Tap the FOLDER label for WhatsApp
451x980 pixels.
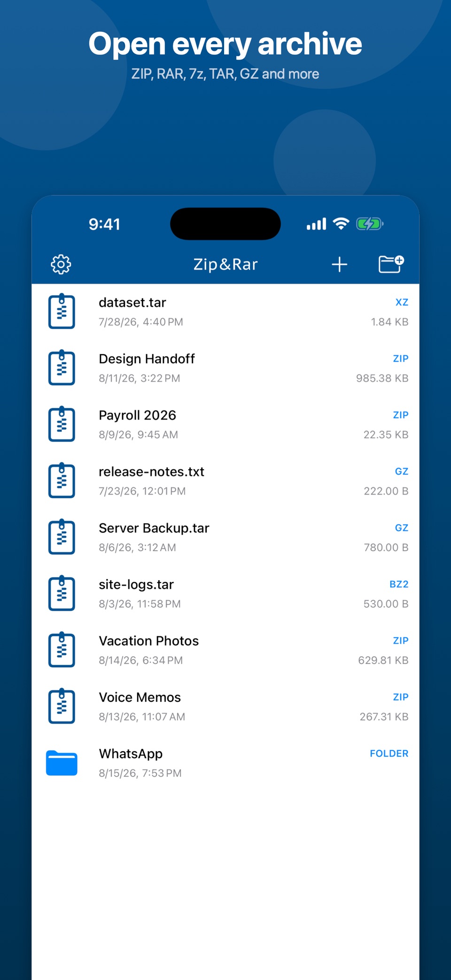[389, 753]
